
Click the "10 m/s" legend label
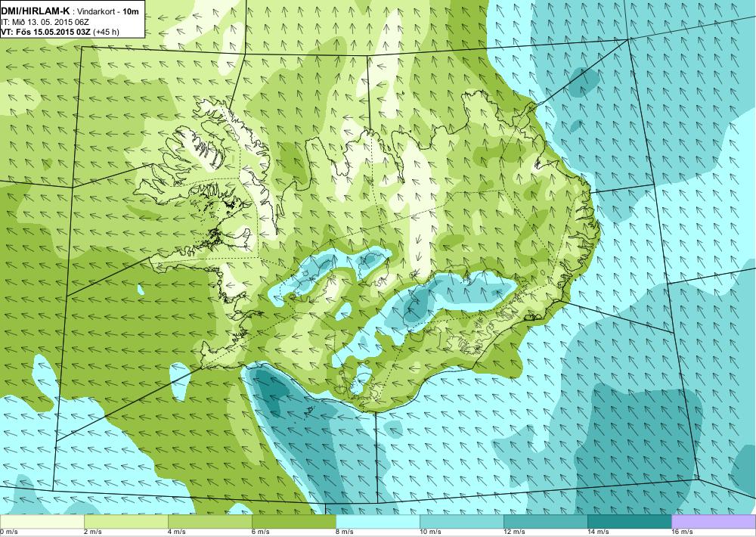point(431,532)
